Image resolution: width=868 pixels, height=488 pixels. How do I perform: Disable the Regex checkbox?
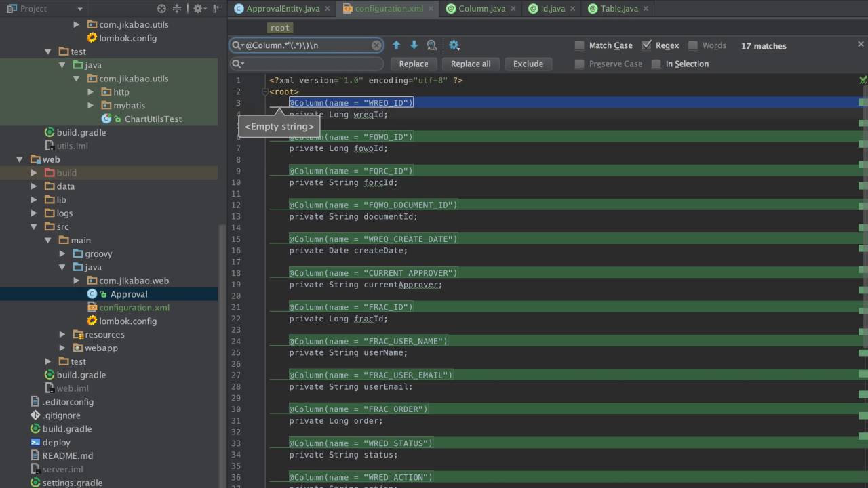[x=646, y=45]
